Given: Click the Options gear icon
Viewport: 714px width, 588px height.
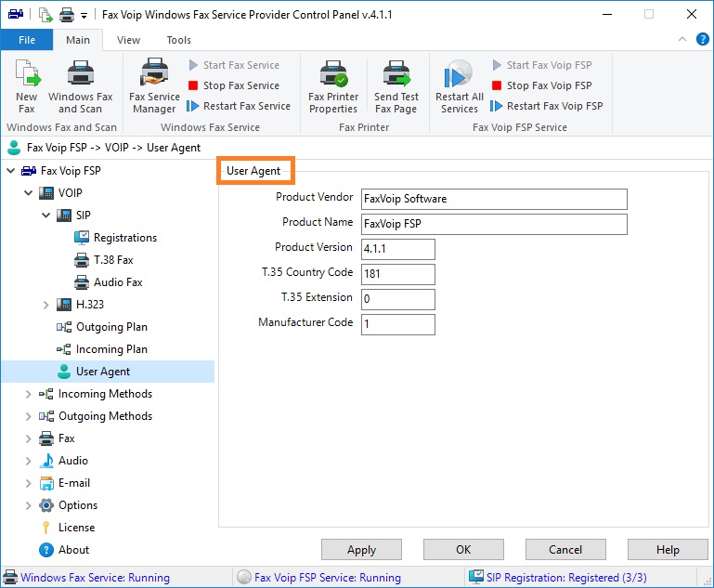Looking at the screenshot, I should 46,505.
